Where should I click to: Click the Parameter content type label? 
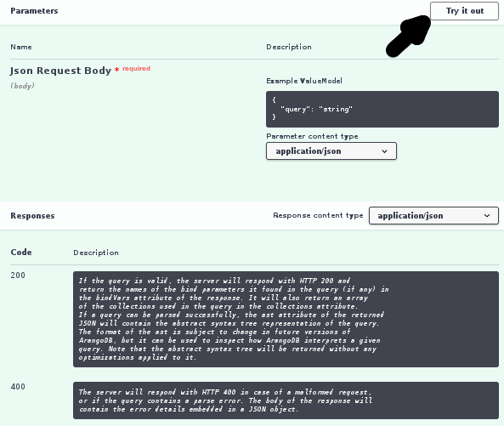coord(312,136)
